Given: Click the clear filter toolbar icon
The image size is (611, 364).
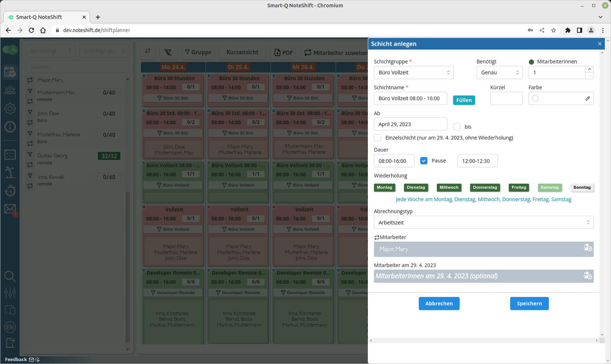Looking at the screenshot, I should click(x=168, y=52).
